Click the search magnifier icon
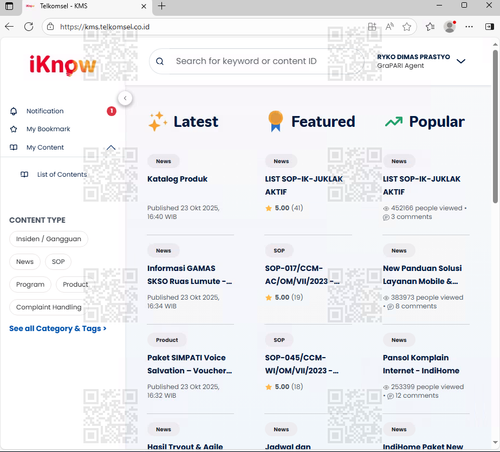The width and height of the screenshot is (500, 452). click(x=160, y=61)
